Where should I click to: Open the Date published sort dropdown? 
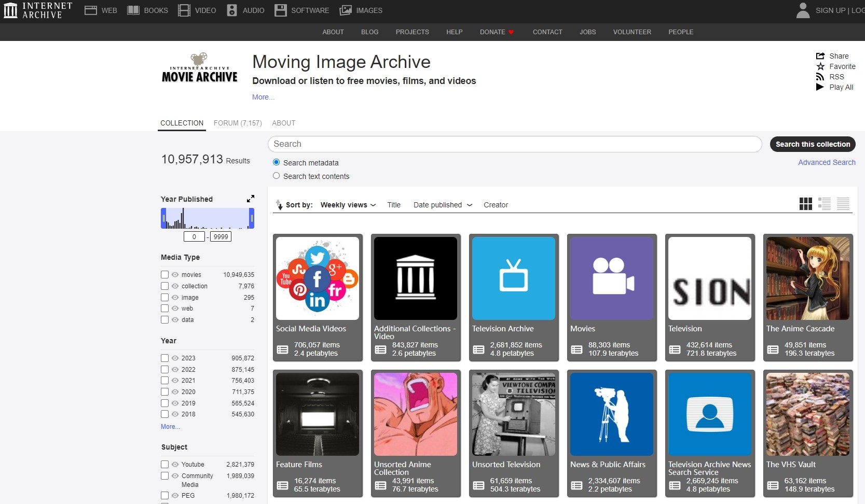(442, 205)
